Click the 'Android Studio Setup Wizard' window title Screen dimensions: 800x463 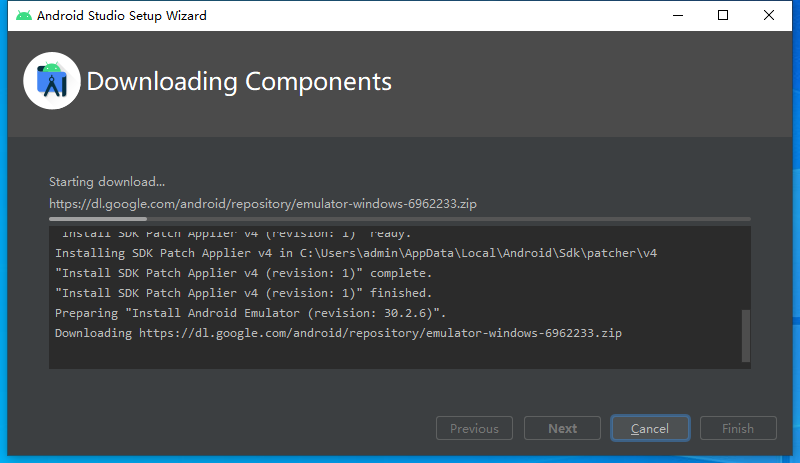tap(121, 16)
